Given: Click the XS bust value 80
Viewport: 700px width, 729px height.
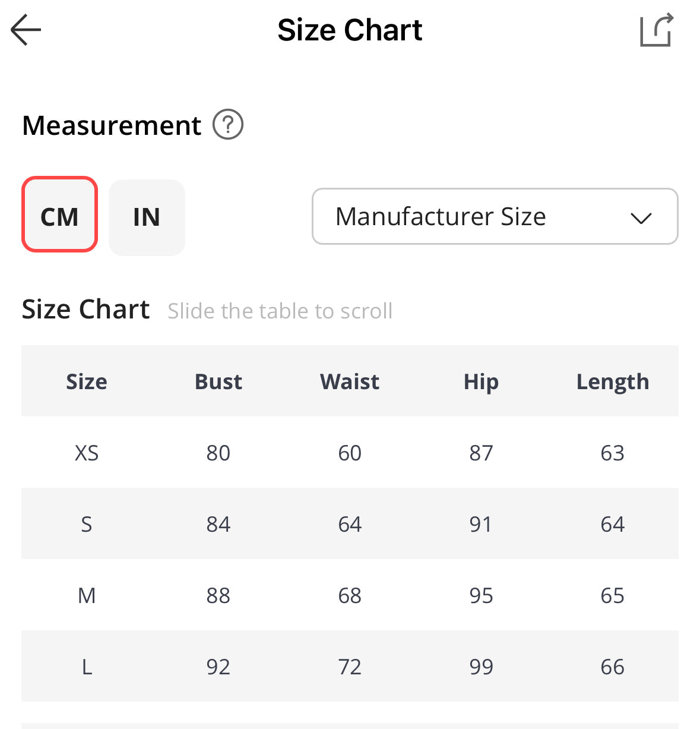Looking at the screenshot, I should (218, 453).
